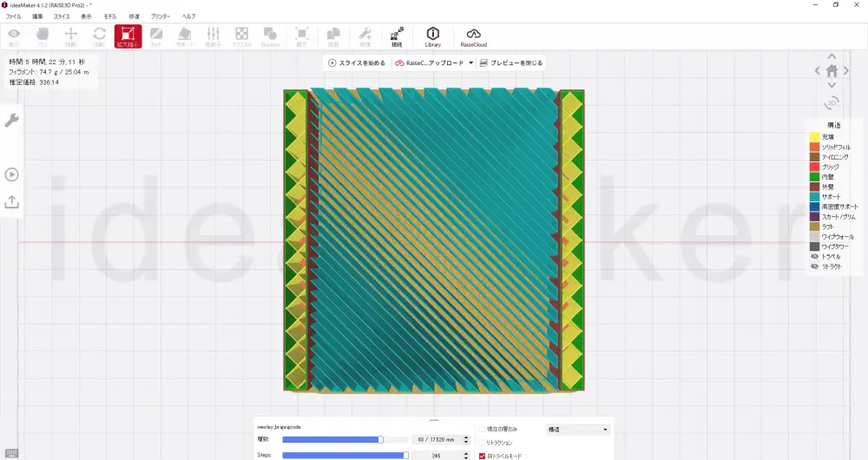Click the 層数 layer slider handle
The image size is (868, 460).
(380, 440)
